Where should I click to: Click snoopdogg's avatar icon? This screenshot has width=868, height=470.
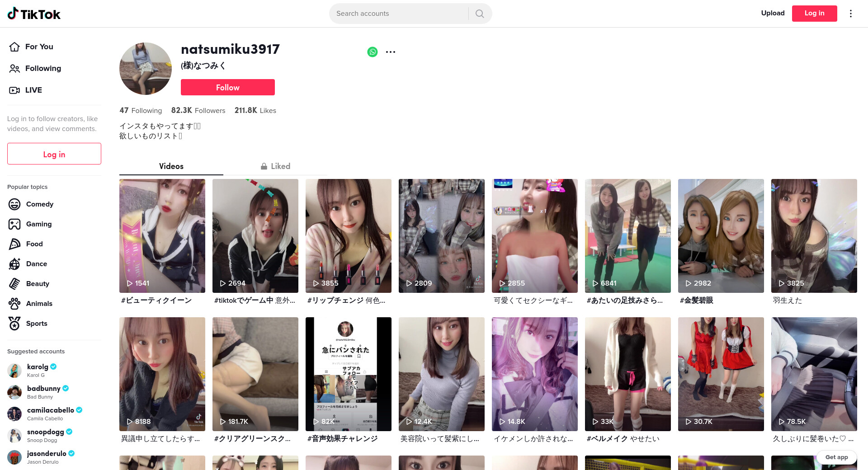pyautogui.click(x=14, y=436)
